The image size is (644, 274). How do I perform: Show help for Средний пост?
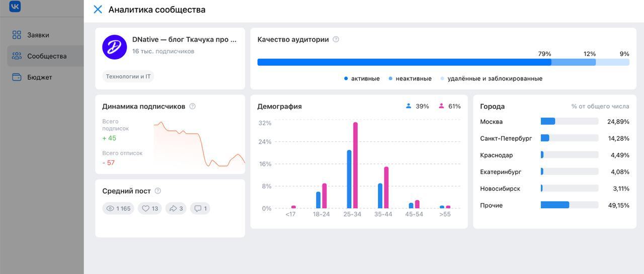(158, 191)
